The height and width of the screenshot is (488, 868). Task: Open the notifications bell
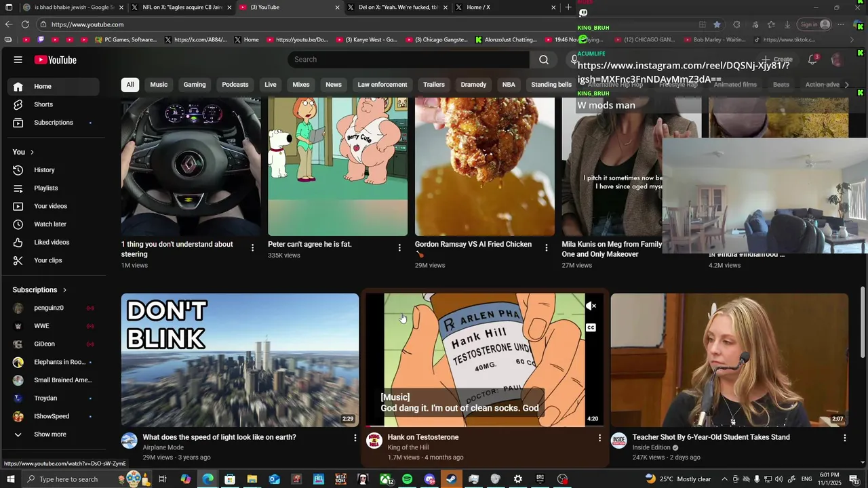pos(812,60)
